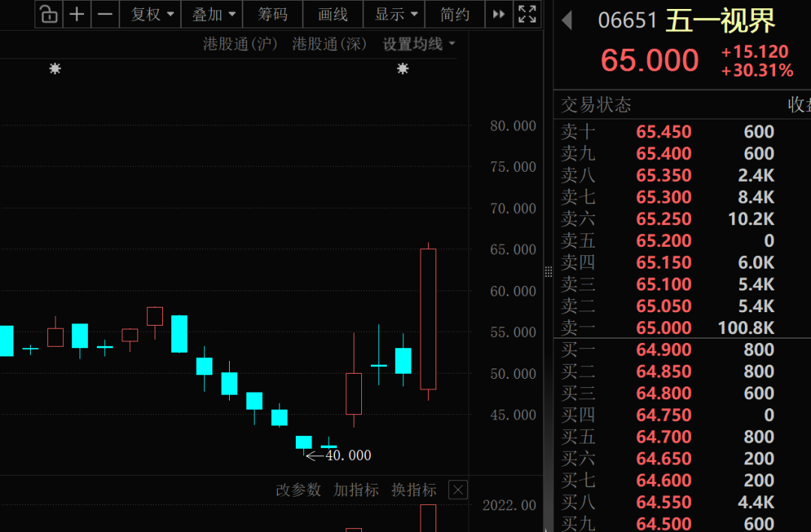Click the 卖三 price 65.100
811x532 pixels.
[664, 284]
